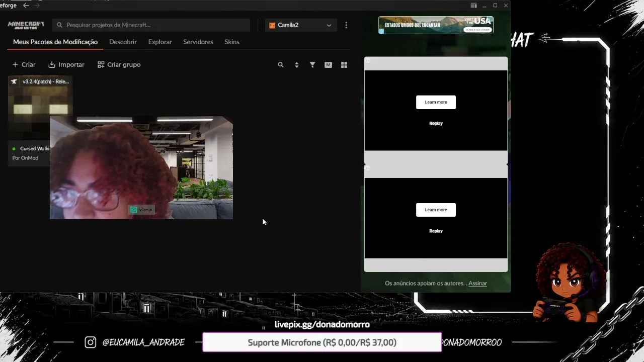Open the Explorar tab
644x362 pixels.
(160, 42)
